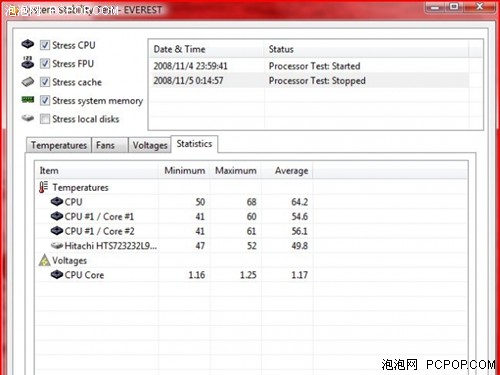Screen dimensions: 500x375
Task: Select the Temperatures group row
Action: (252, 187)
